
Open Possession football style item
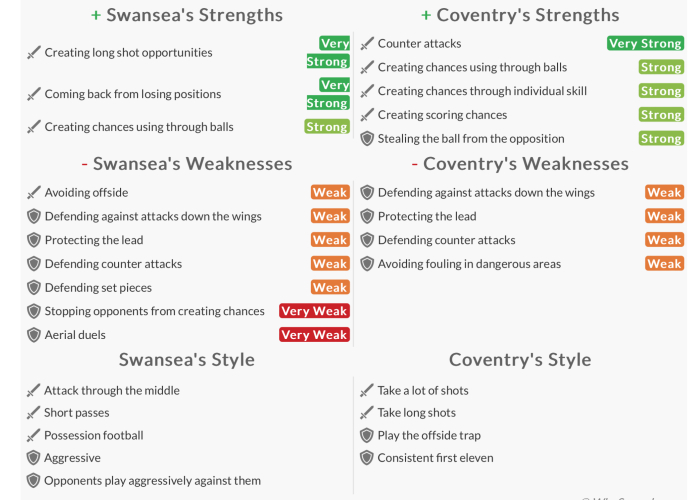coord(94,436)
